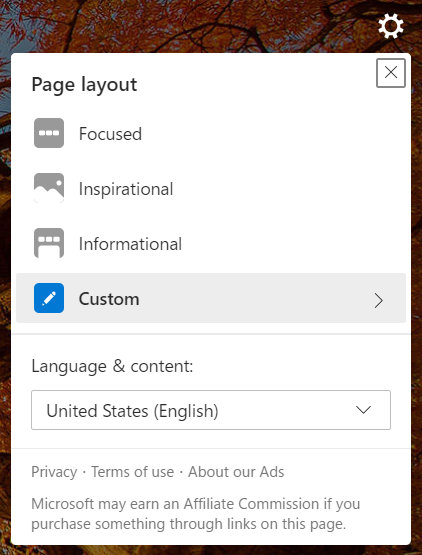Screen dimensions: 422x555
Task: Expand Custom options via right chevron
Action: coord(379,301)
